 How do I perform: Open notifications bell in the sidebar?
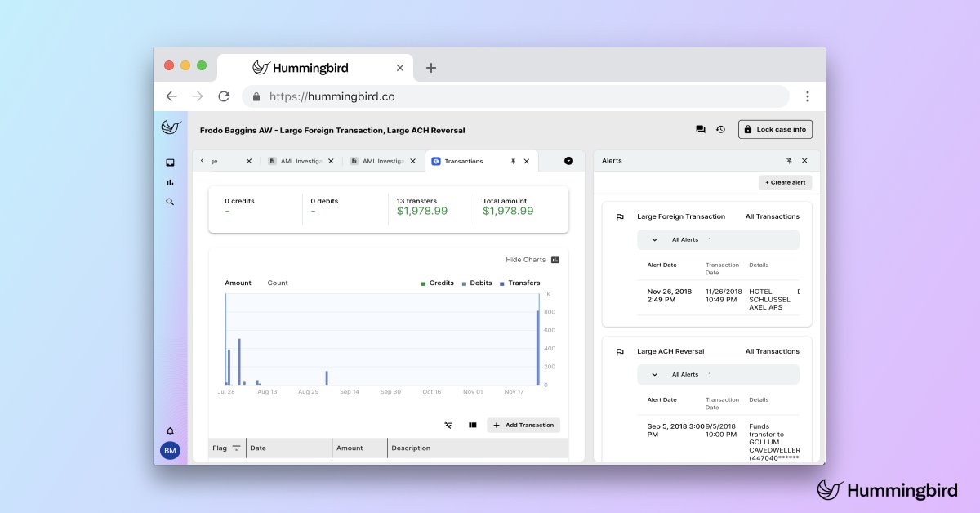click(x=170, y=430)
